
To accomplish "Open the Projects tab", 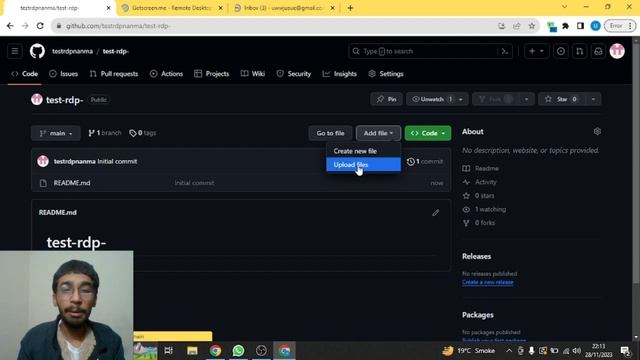I will pos(211,74).
